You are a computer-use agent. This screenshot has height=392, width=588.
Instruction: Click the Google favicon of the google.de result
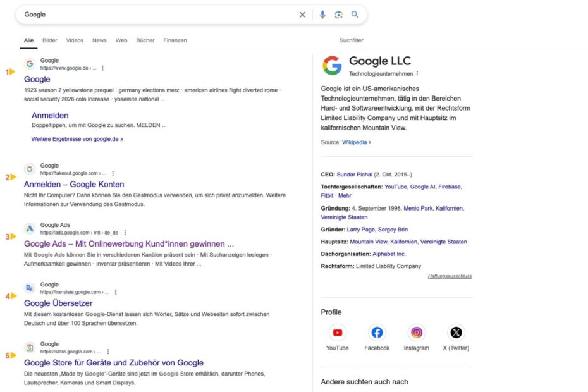click(30, 64)
